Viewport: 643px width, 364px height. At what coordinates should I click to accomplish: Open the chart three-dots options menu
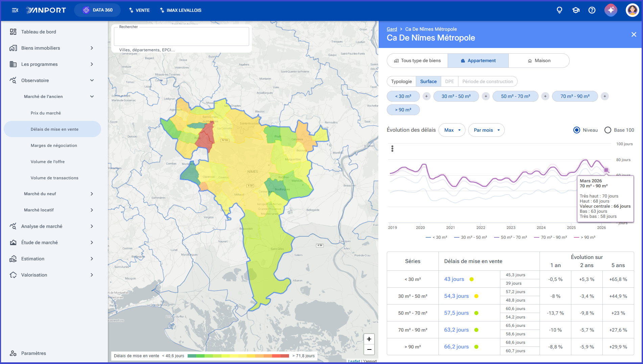coord(392,149)
